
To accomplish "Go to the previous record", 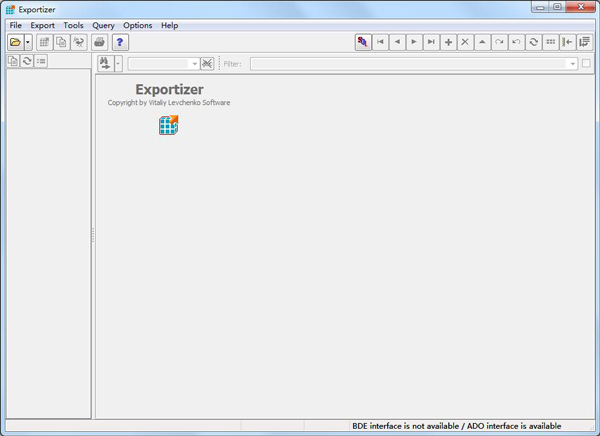I will coord(397,42).
